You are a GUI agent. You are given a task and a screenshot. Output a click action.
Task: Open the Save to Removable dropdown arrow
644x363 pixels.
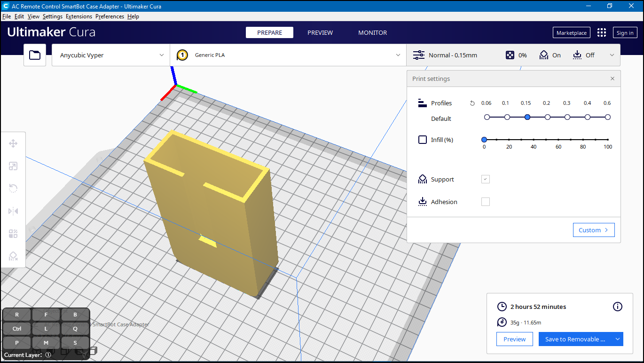tap(618, 339)
